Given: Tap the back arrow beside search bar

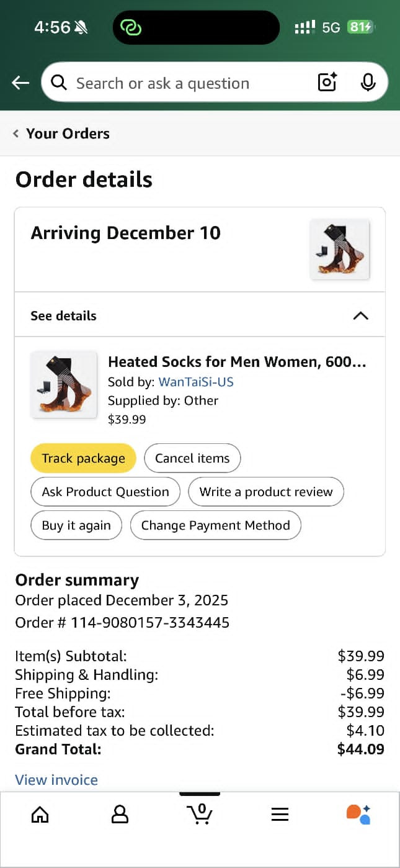Looking at the screenshot, I should click(x=20, y=83).
